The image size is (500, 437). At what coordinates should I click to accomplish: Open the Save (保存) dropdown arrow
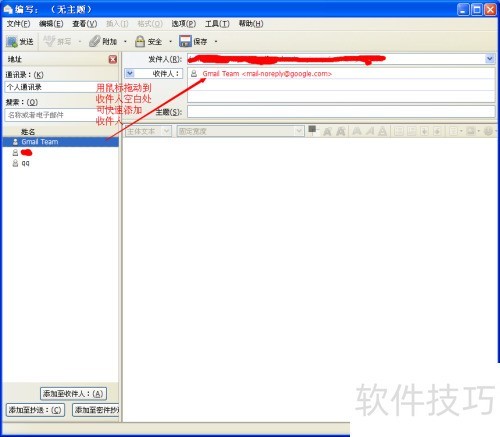click(216, 42)
